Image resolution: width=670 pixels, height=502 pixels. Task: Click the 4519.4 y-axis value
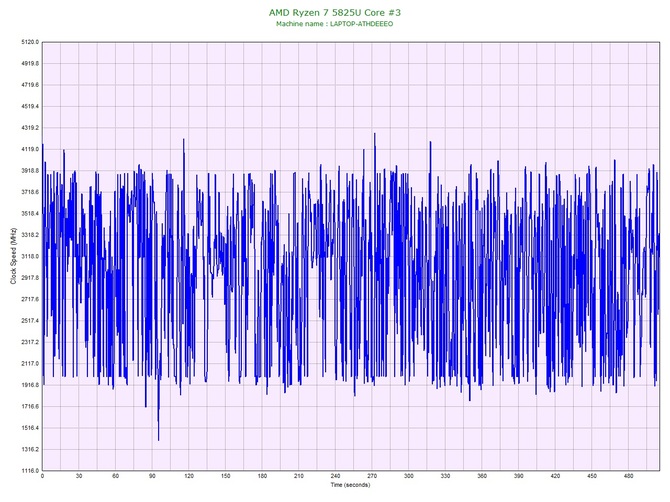[30, 106]
